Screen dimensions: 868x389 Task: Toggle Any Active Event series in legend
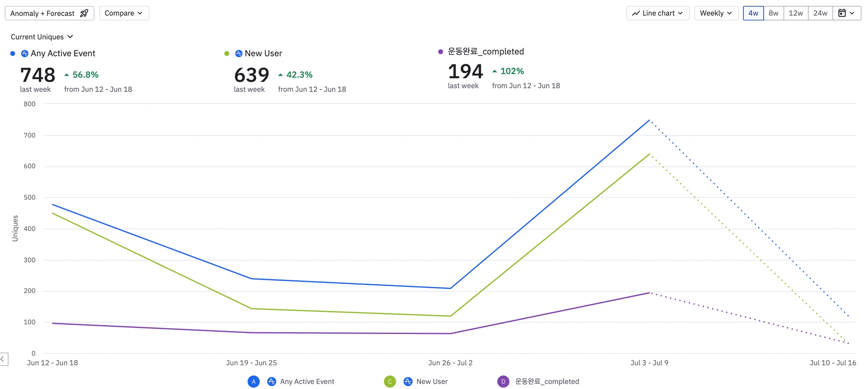[x=307, y=381]
